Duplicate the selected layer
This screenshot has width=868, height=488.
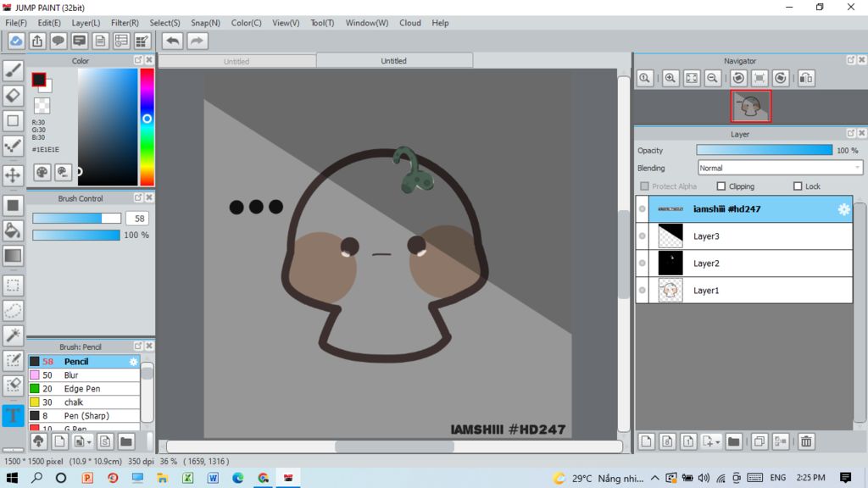coord(759,441)
